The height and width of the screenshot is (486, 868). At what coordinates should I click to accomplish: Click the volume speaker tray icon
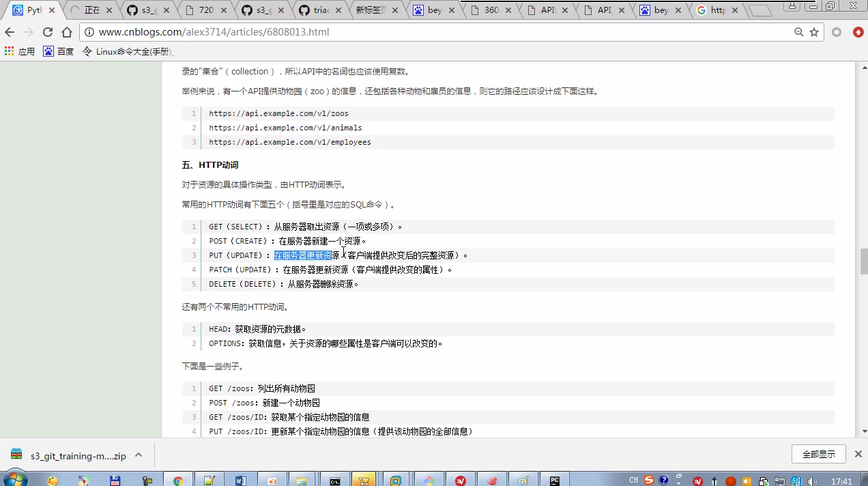point(812,481)
